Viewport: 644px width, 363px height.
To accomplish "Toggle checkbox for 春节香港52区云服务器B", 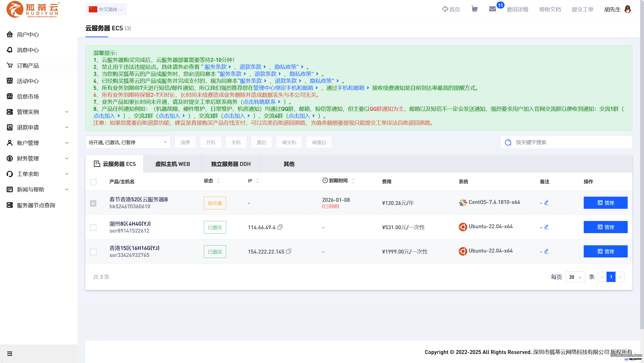I will pos(93,203).
